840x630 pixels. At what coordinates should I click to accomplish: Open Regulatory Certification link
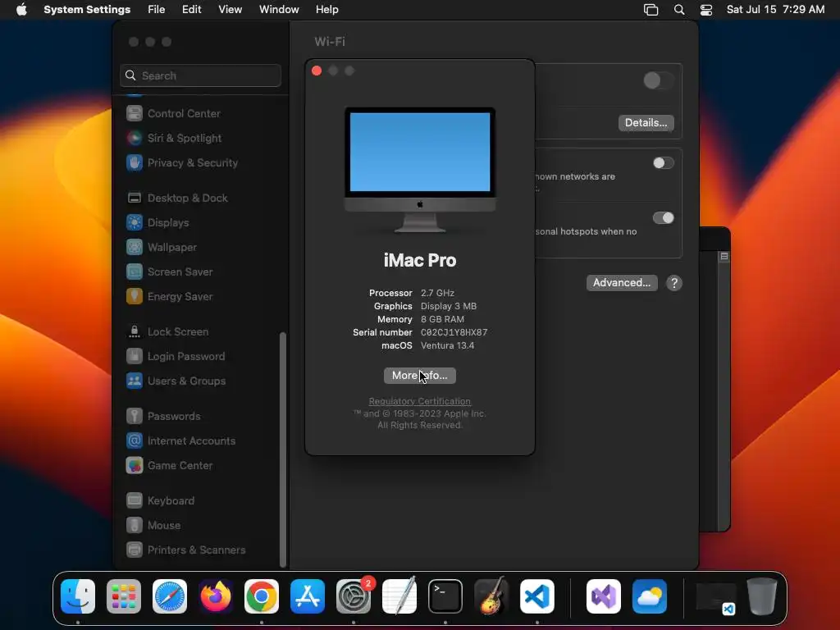pyautogui.click(x=419, y=401)
